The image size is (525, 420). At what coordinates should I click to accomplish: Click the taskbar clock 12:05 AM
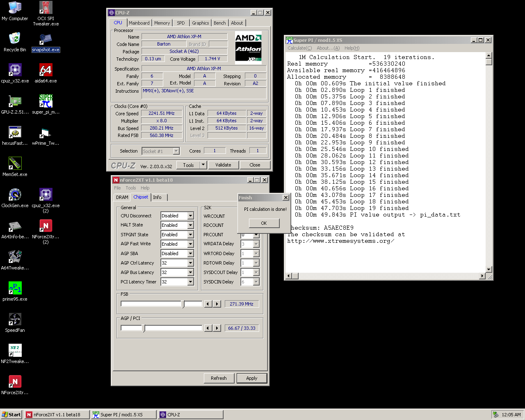[511, 415]
